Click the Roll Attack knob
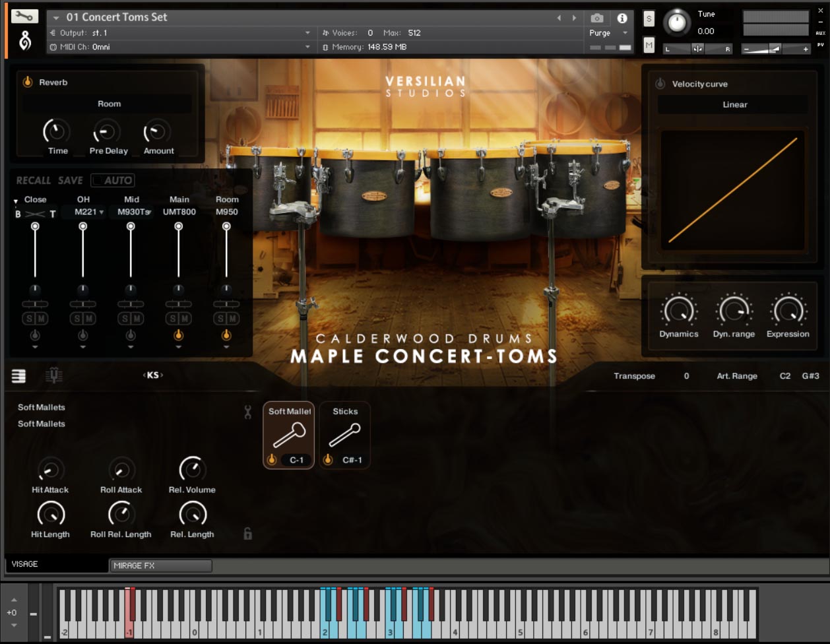The image size is (830, 644). coord(121,470)
